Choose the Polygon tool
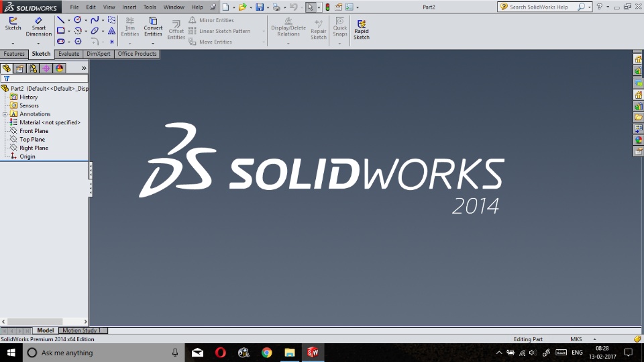 pyautogui.click(x=78, y=41)
